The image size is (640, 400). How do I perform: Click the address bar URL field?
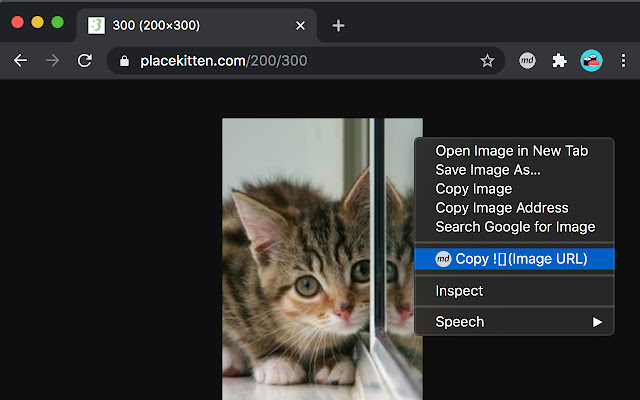[300, 61]
